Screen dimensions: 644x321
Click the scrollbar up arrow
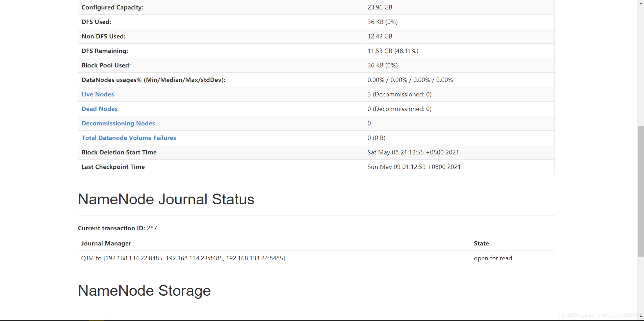641,3
